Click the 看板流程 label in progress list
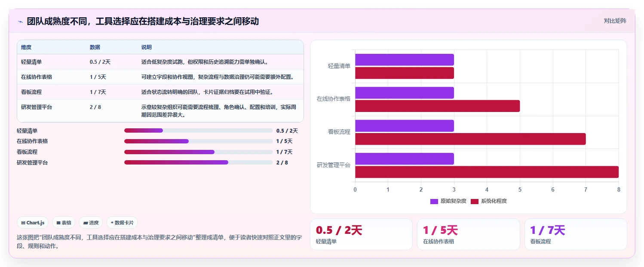The width and height of the screenshot is (644, 267). pyautogui.click(x=27, y=152)
